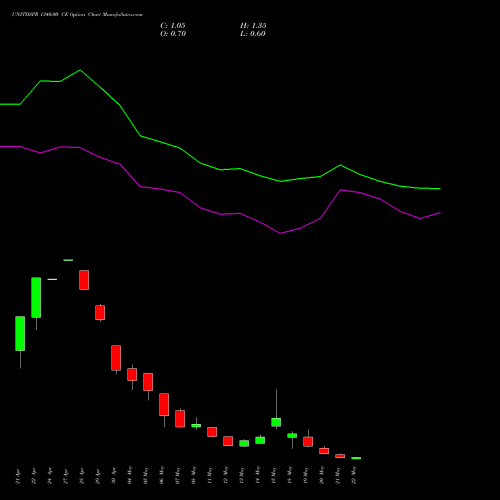Click the chart title text at top-left
This screenshot has height=500, width=500.
click(77, 15)
